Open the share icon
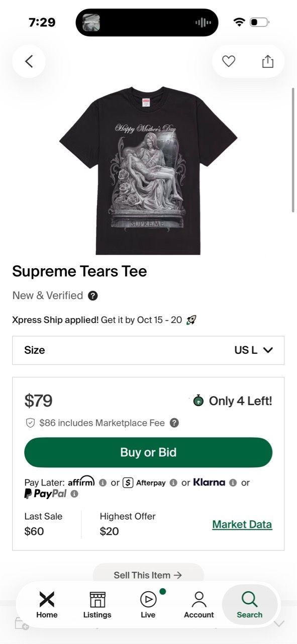Viewport: 297px width, 644px height. [268, 61]
